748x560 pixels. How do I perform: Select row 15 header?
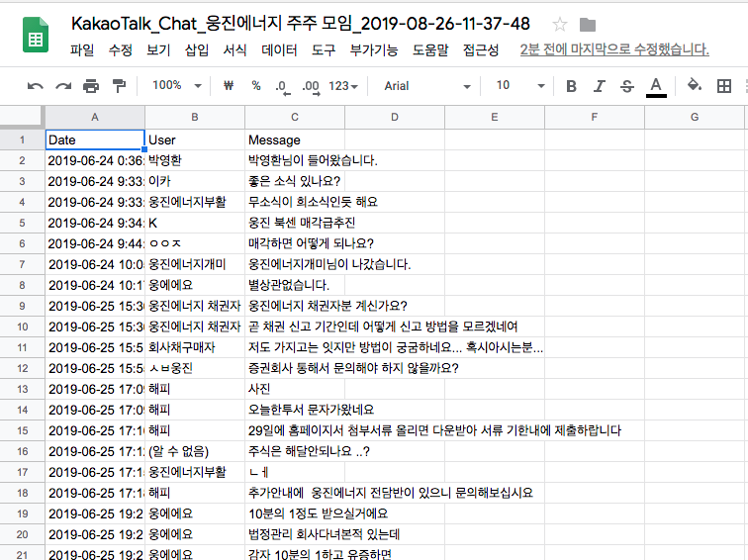(x=22, y=430)
